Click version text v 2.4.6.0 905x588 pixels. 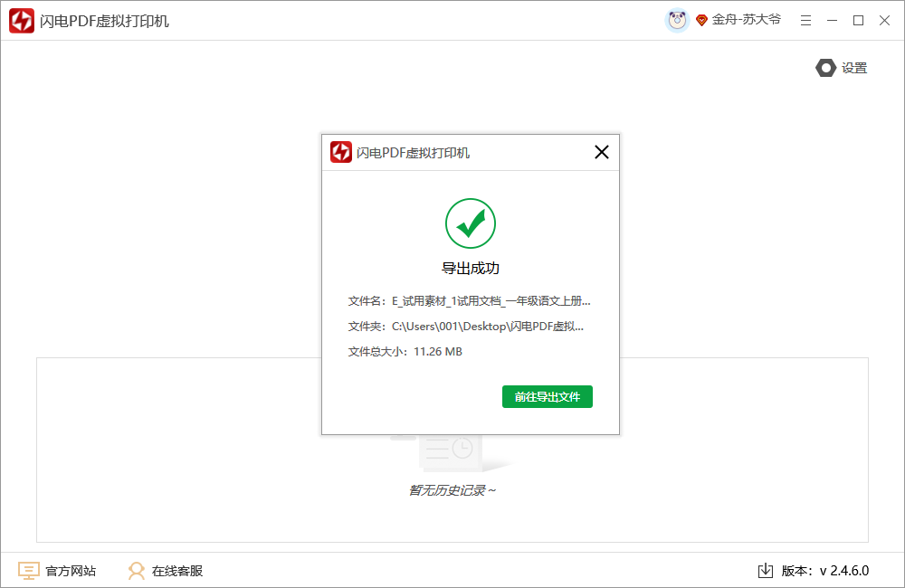click(x=843, y=572)
